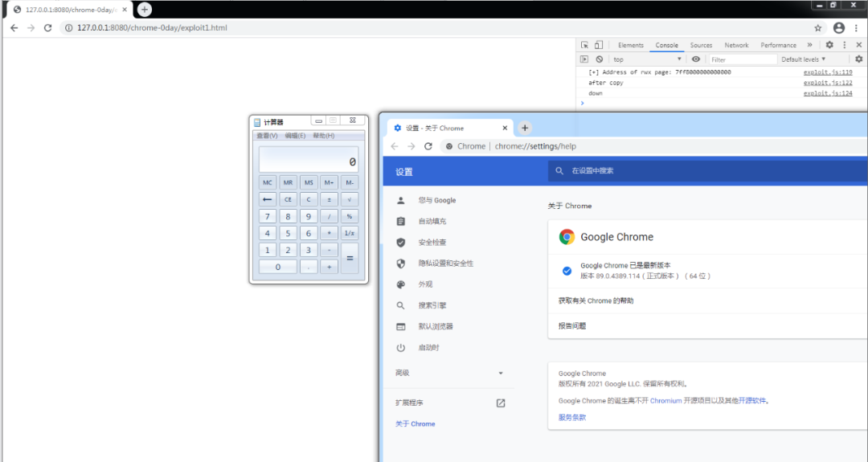
Task: Bookmark this page with the star icon
Action: 818,27
